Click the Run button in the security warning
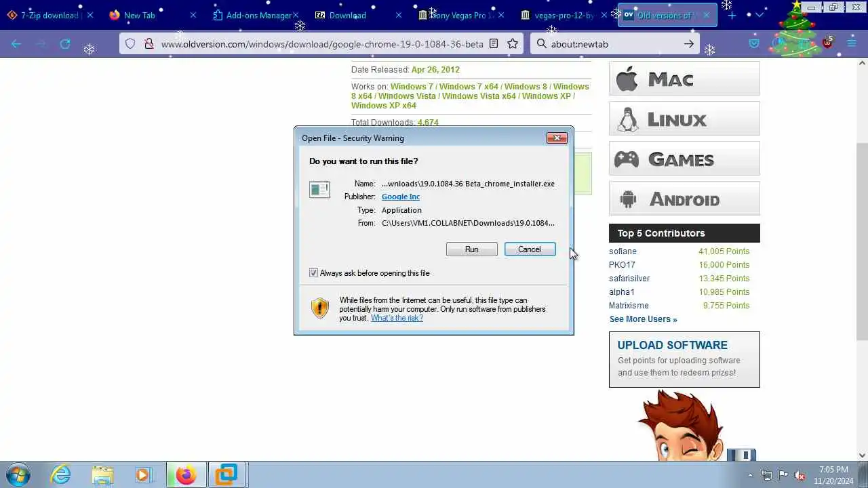The image size is (868, 488). [x=471, y=249]
